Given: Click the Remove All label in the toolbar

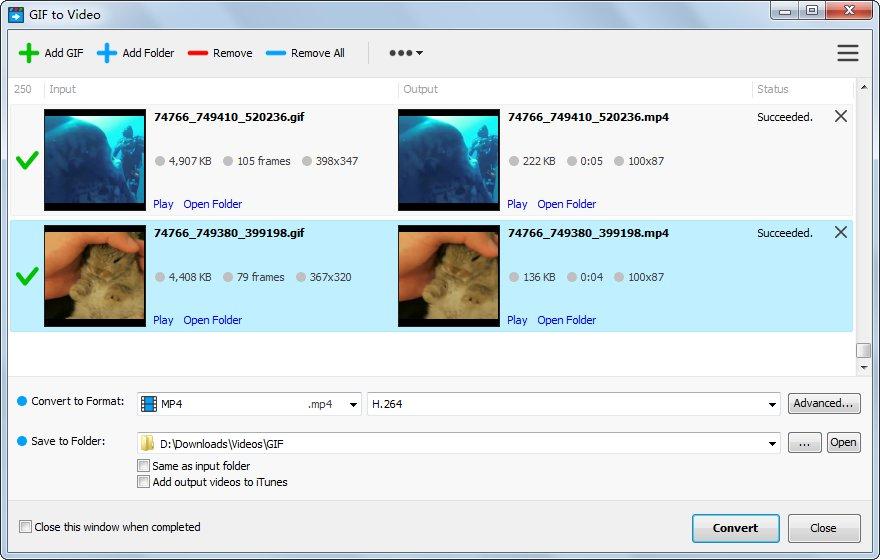Looking at the screenshot, I should (318, 53).
